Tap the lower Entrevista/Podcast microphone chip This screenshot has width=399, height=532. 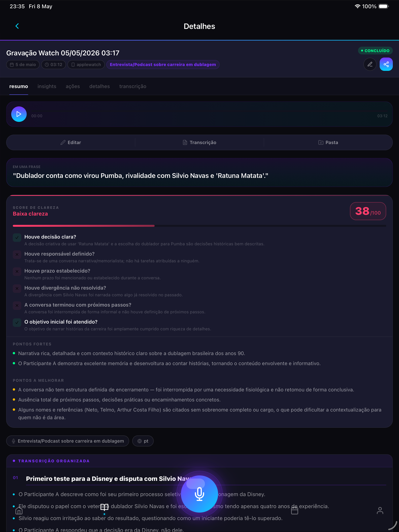point(68,441)
